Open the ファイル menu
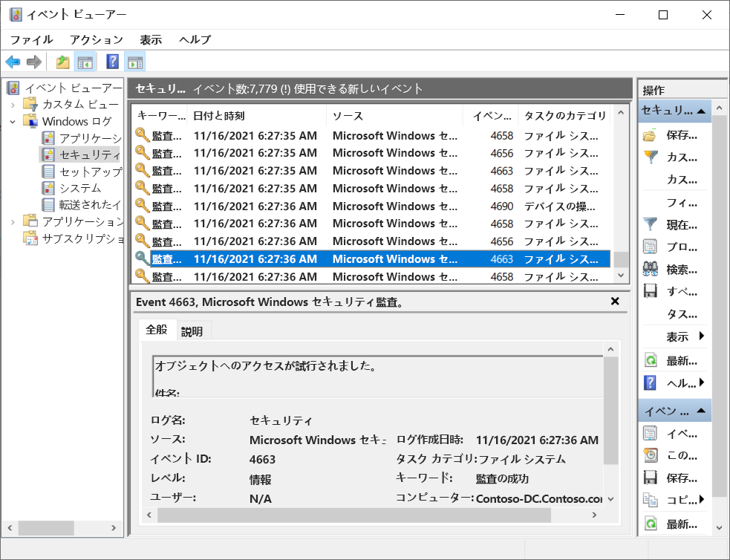The image size is (730, 560). point(32,39)
